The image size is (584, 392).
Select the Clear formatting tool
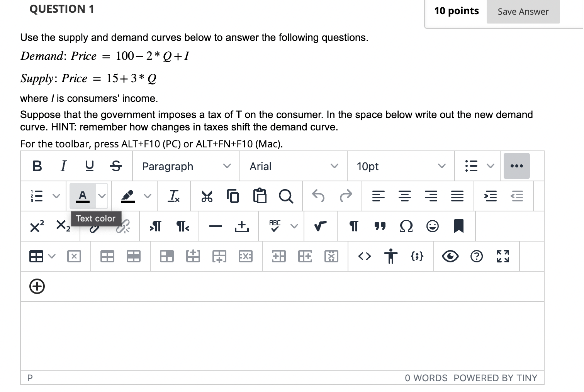(x=173, y=196)
